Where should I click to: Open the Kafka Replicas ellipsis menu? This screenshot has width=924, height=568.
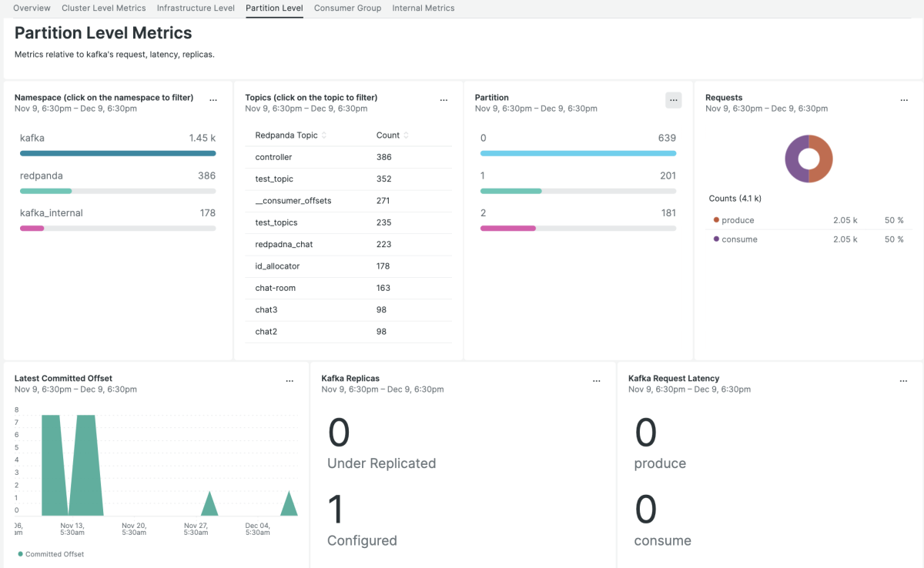pyautogui.click(x=597, y=381)
